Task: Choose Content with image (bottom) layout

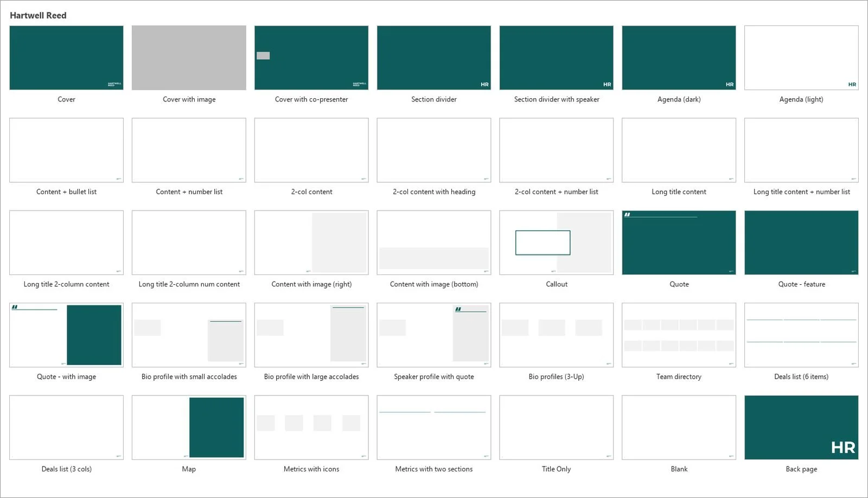Action: 434,242
